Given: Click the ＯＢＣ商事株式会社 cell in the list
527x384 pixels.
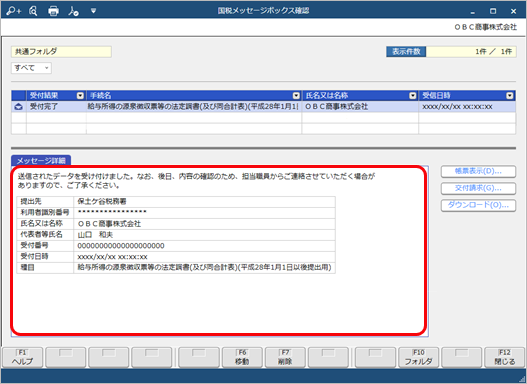Looking at the screenshot, I should click(x=360, y=107).
